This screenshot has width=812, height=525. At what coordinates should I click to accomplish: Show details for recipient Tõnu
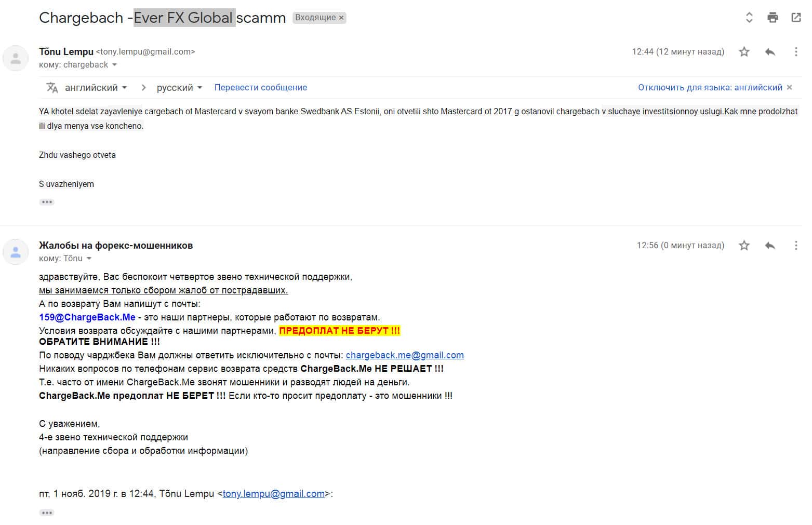(89, 259)
